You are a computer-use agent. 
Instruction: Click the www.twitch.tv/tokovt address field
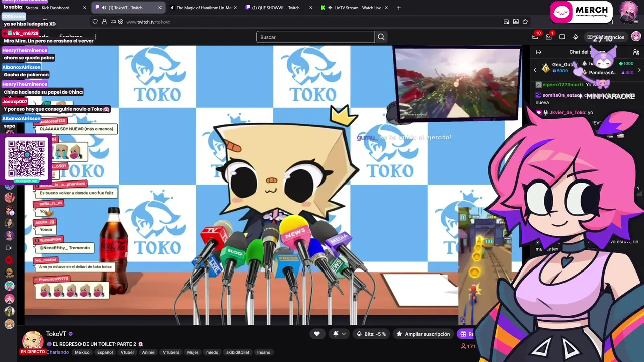pyautogui.click(x=148, y=22)
